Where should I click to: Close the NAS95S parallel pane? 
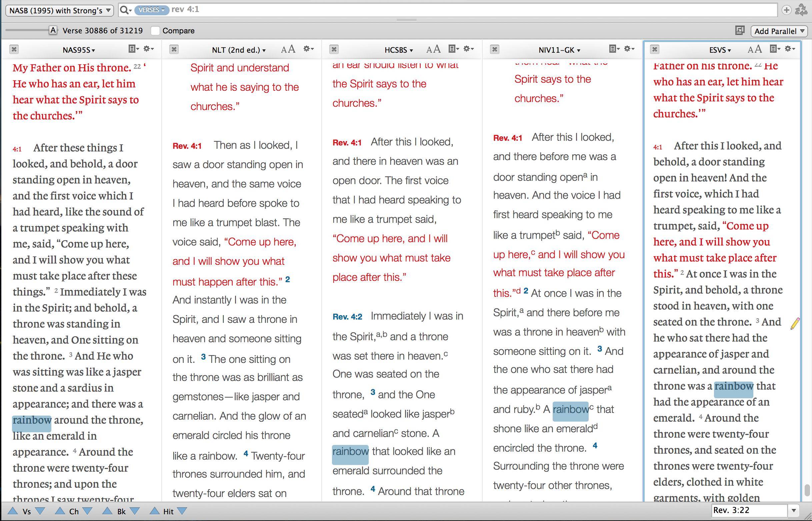click(x=14, y=49)
